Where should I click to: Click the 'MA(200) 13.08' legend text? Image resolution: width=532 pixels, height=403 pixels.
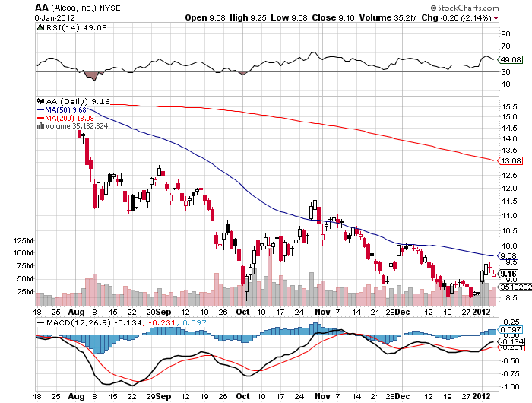tap(69, 118)
